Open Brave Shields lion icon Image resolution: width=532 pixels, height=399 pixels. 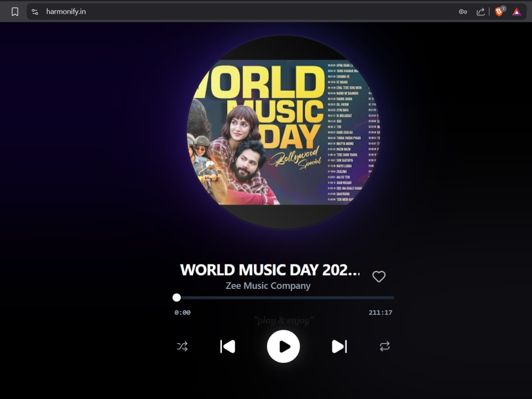[x=499, y=12]
